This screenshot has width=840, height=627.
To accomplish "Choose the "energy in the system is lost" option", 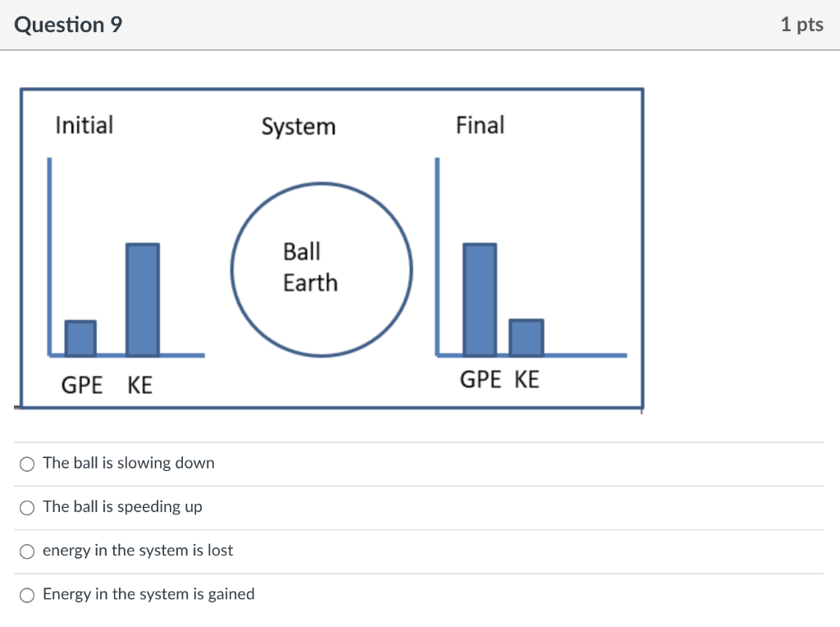I will pyautogui.click(x=27, y=551).
